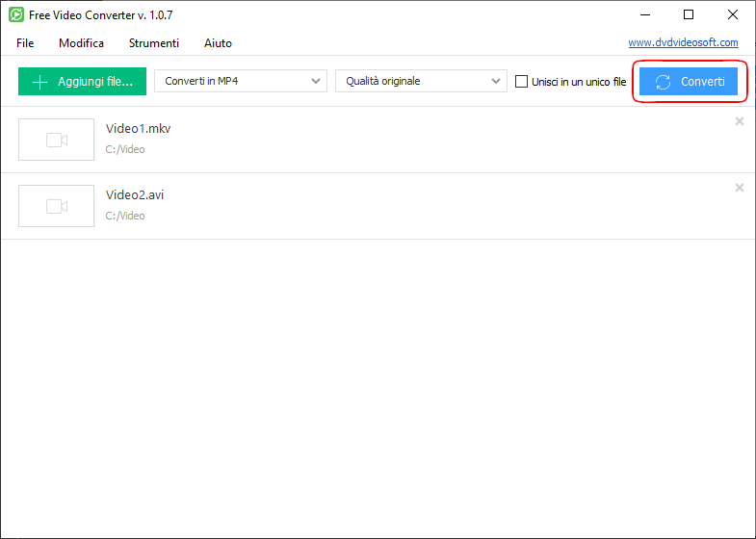756x539 pixels.
Task: Open the Strumenti menu
Action: click(x=154, y=43)
